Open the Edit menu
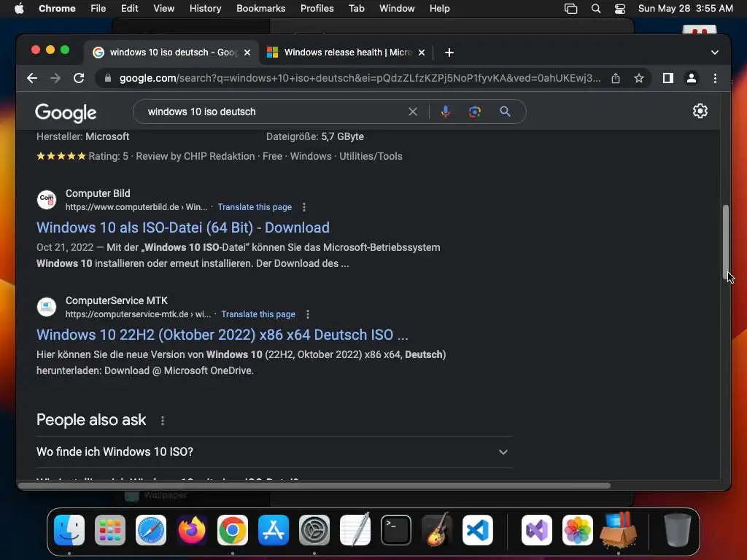Screen dimensions: 747x560 click(x=129, y=8)
